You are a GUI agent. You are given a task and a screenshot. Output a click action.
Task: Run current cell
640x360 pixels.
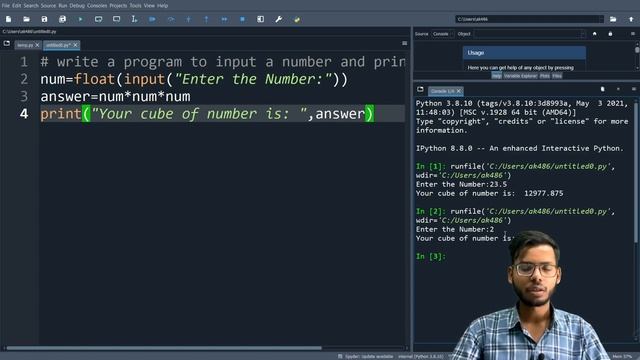(98, 19)
